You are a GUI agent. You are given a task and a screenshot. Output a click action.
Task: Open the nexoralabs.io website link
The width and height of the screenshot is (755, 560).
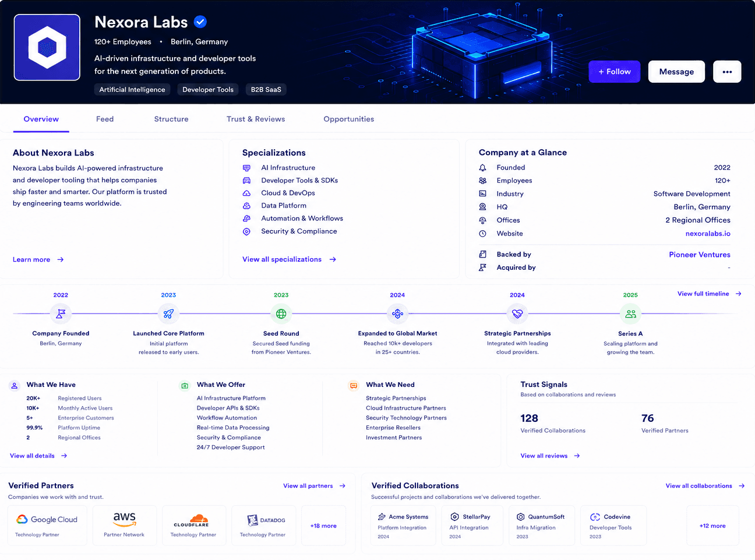[708, 234]
